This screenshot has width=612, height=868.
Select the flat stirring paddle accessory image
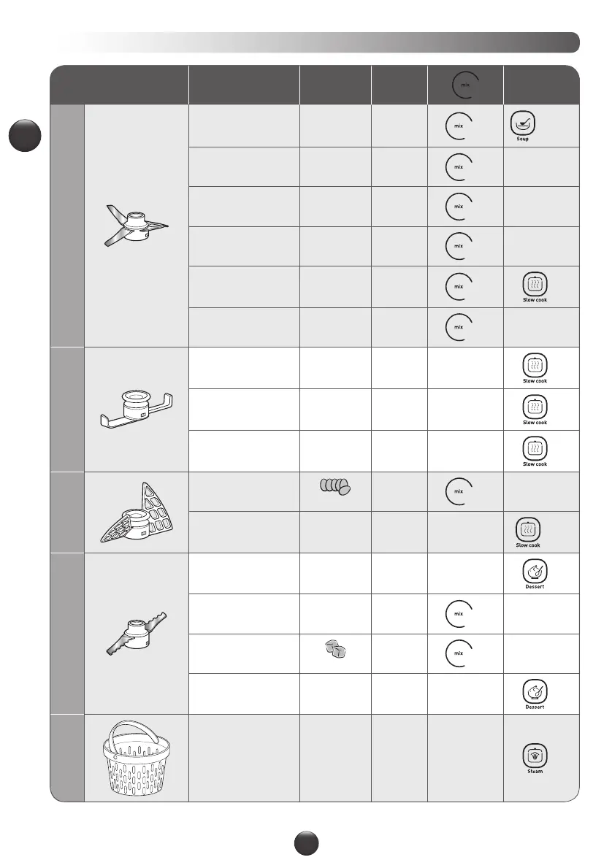pyautogui.click(x=137, y=410)
